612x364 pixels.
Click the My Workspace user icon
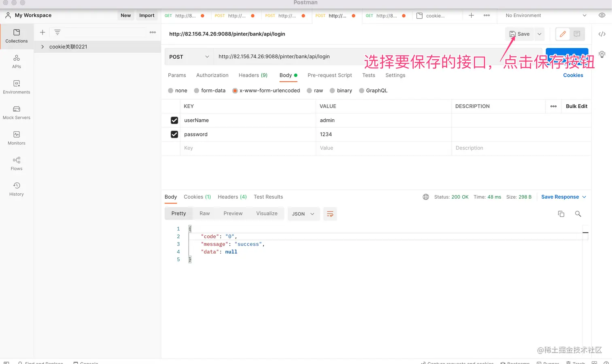click(x=8, y=15)
